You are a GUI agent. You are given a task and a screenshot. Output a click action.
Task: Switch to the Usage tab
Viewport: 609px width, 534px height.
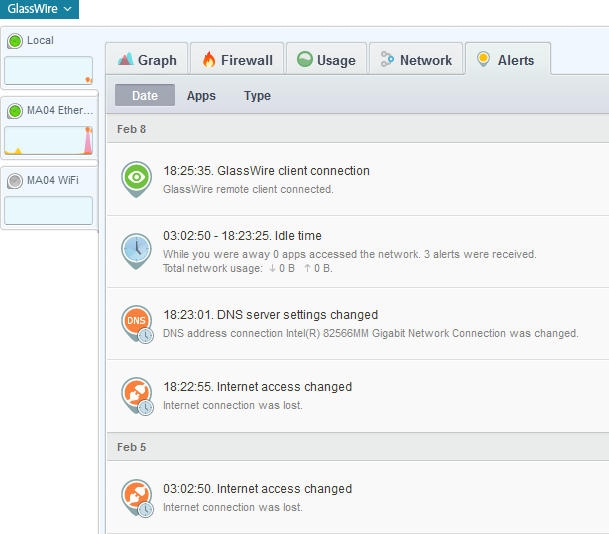[325, 60]
